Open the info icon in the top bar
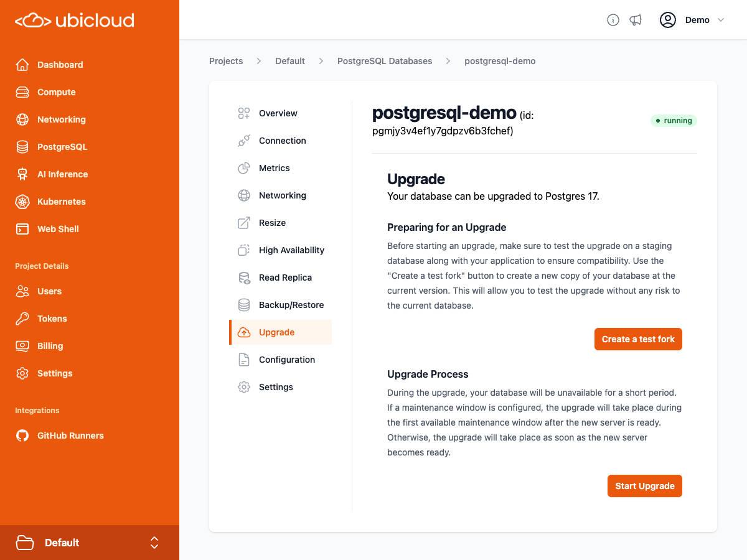 613,20
